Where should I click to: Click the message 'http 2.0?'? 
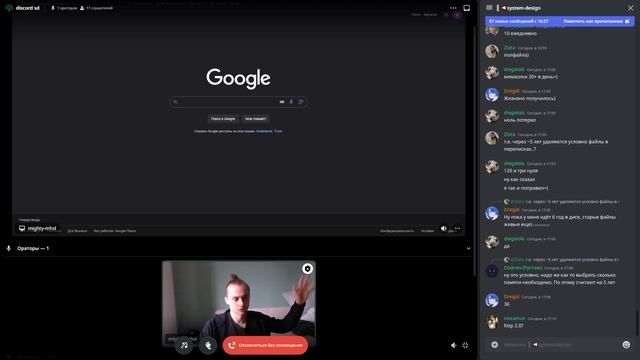tap(513, 326)
